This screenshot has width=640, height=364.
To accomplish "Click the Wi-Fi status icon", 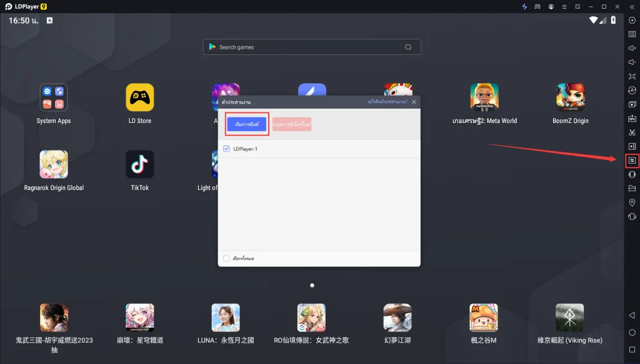I will click(x=594, y=20).
